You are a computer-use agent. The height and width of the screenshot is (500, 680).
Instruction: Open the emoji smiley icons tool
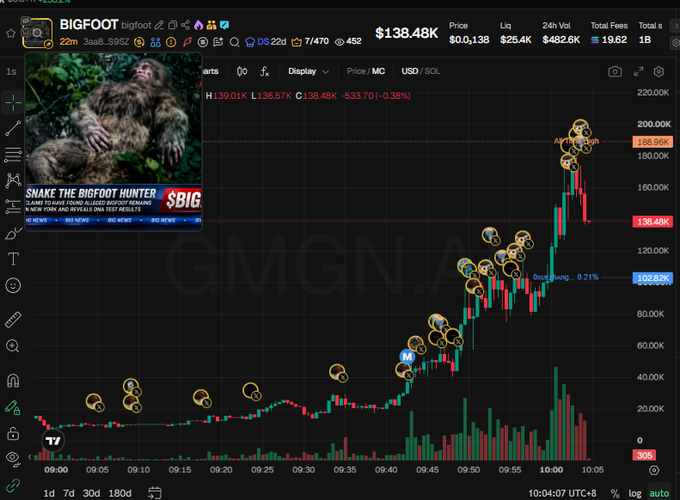[x=13, y=285]
